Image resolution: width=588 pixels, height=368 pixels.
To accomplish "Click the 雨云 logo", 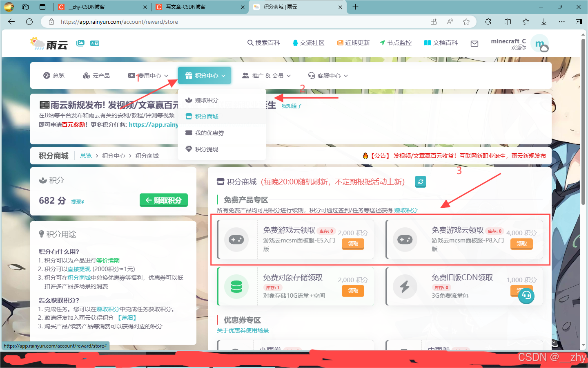I will point(49,43).
